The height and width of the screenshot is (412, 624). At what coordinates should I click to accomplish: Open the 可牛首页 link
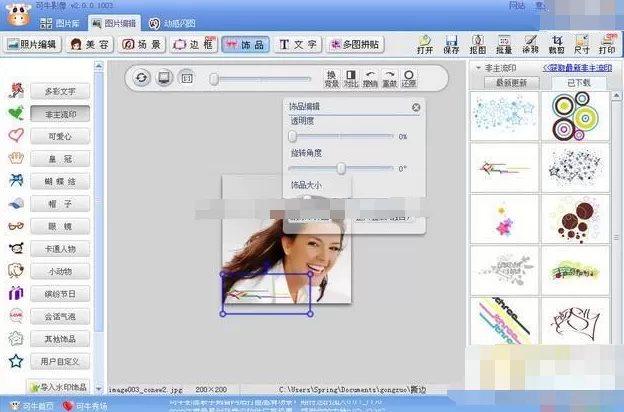32,406
